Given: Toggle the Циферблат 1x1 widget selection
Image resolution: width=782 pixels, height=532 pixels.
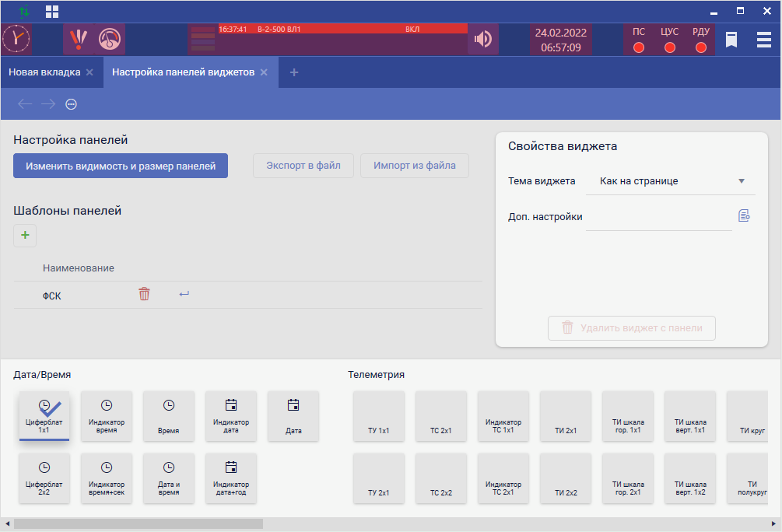Looking at the screenshot, I should 44,416.
